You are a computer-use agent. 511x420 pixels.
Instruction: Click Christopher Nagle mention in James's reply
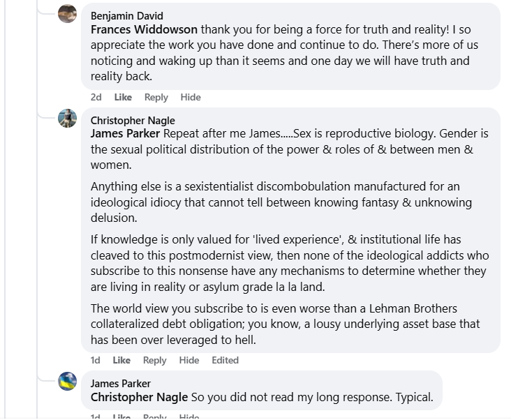pos(139,397)
